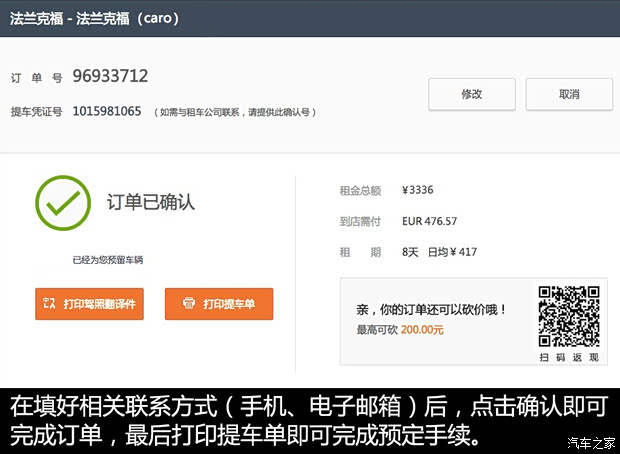Click the 扫码返现 label under QR code
The width and height of the screenshot is (620, 454).
(x=569, y=358)
